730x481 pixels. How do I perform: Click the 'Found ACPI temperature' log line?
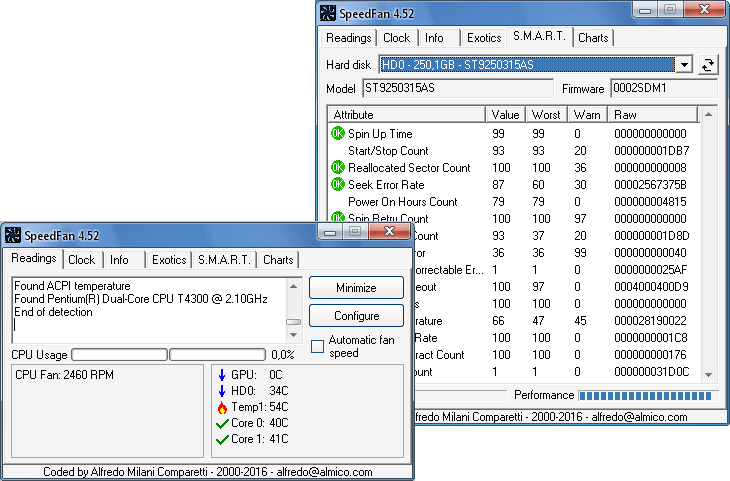tap(72, 285)
